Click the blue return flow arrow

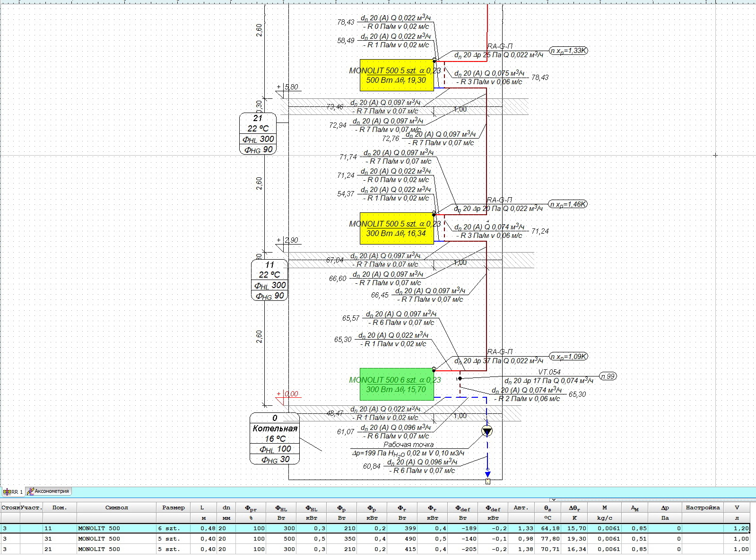(487, 473)
